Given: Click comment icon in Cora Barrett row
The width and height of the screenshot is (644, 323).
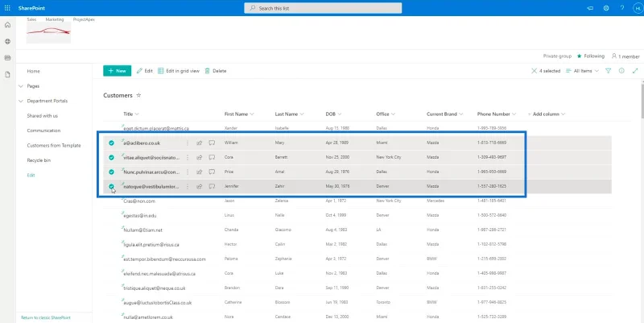Looking at the screenshot, I should point(212,157).
